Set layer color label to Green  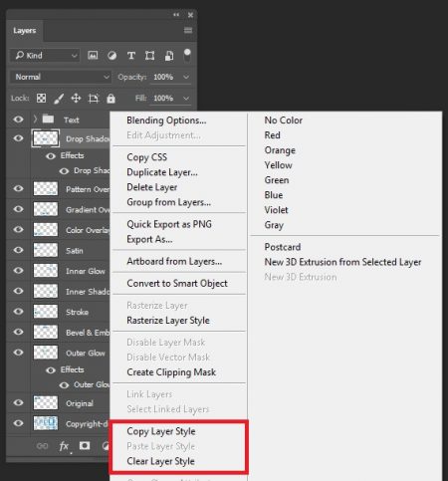pos(277,180)
